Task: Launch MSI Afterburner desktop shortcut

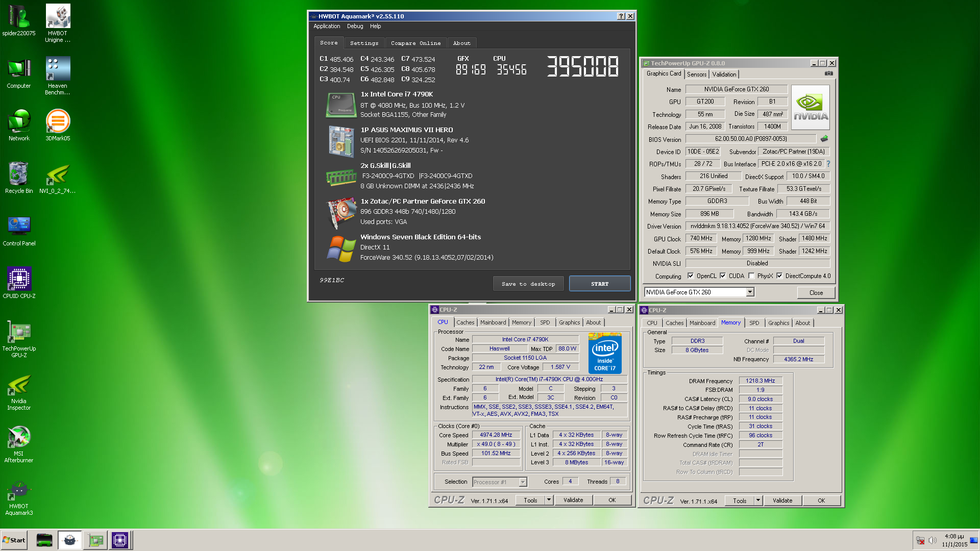Action: click(x=19, y=444)
